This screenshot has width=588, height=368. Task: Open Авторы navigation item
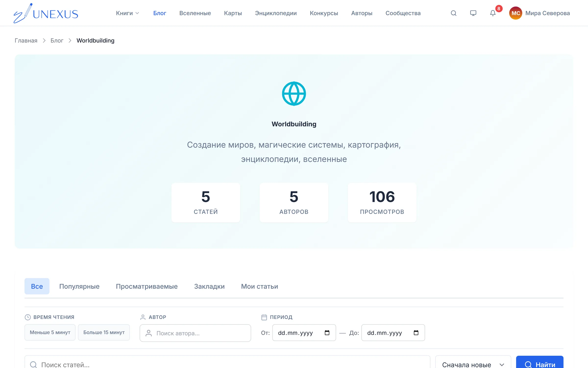click(x=362, y=13)
